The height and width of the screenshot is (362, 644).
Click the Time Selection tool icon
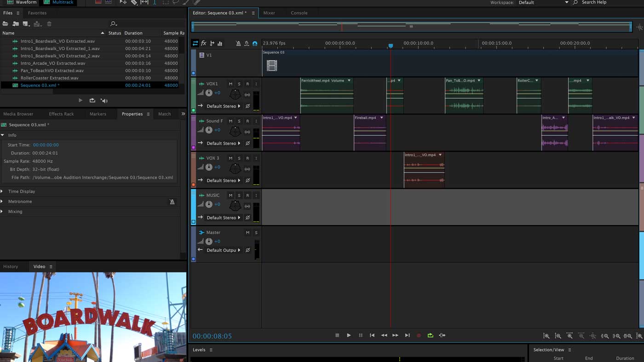(x=154, y=2)
